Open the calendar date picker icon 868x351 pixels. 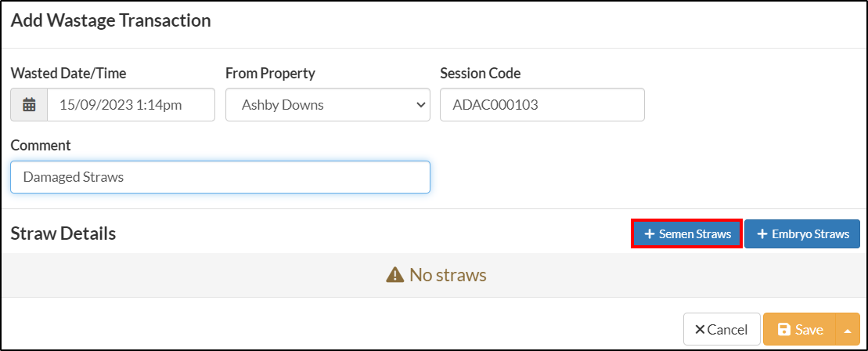pos(29,105)
